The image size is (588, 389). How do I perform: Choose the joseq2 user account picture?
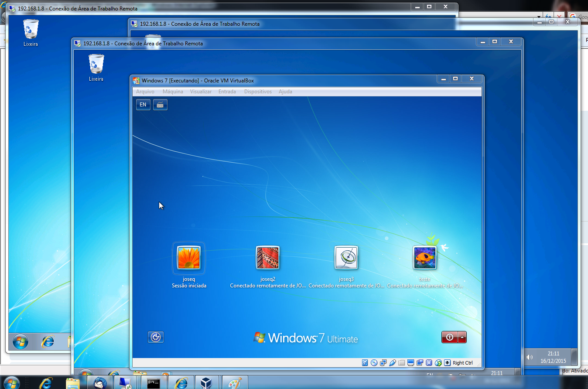[x=267, y=258]
